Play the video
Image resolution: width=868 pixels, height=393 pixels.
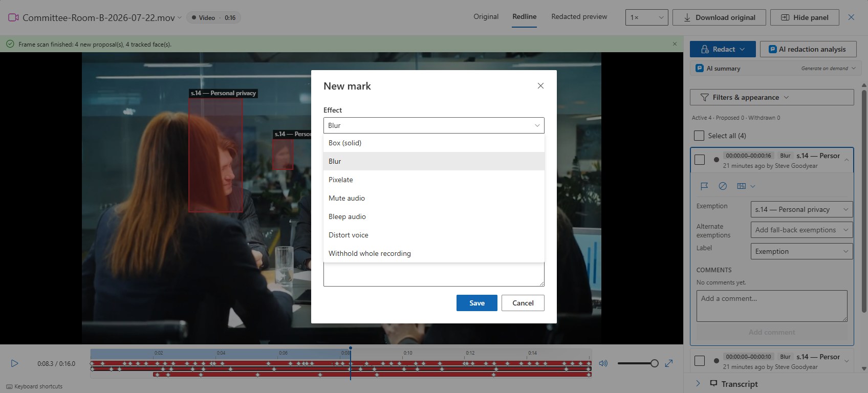point(14,363)
